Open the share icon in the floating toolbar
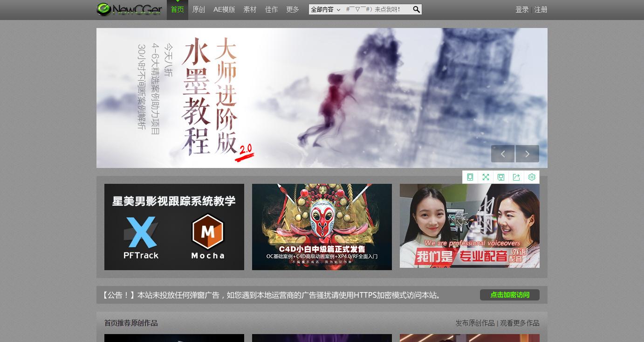 pyautogui.click(x=516, y=177)
